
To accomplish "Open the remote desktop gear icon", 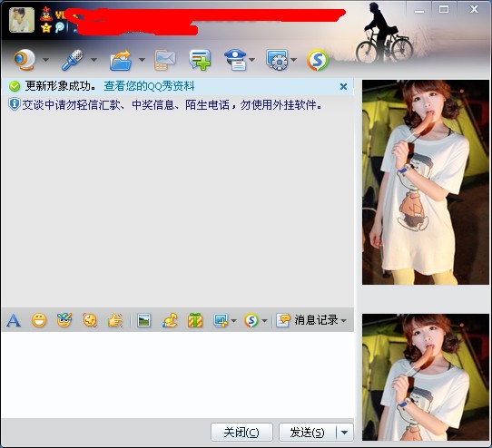I will [277, 60].
